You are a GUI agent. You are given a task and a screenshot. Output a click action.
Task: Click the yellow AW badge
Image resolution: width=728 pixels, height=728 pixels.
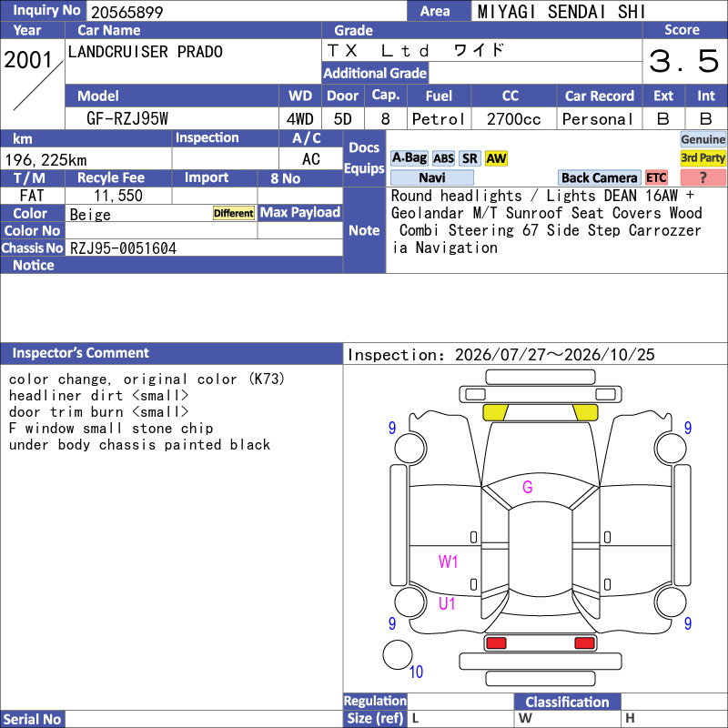[496, 158]
